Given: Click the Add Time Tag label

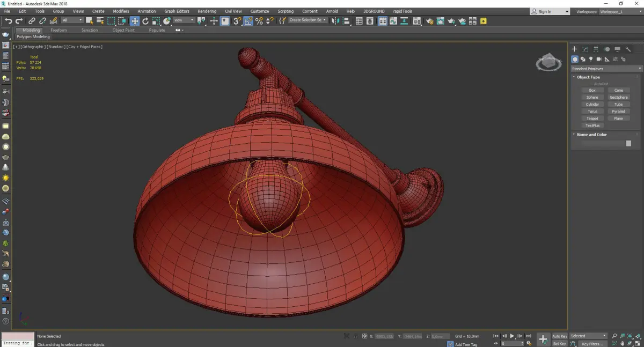Looking at the screenshot, I should pyautogui.click(x=466, y=344).
